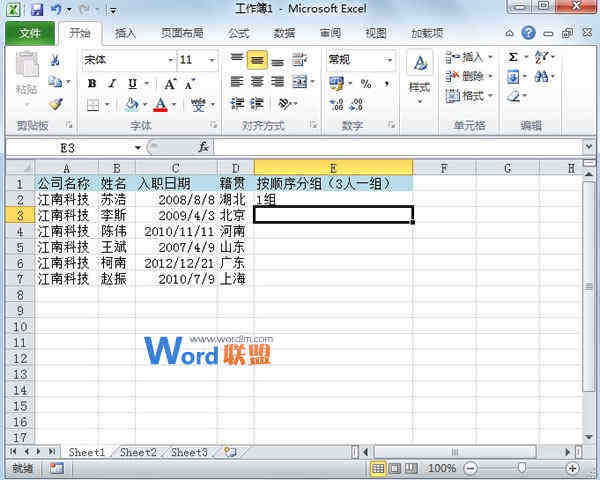Open the 文件 file tab
Image resolution: width=600 pixels, height=480 pixels.
tap(30, 33)
